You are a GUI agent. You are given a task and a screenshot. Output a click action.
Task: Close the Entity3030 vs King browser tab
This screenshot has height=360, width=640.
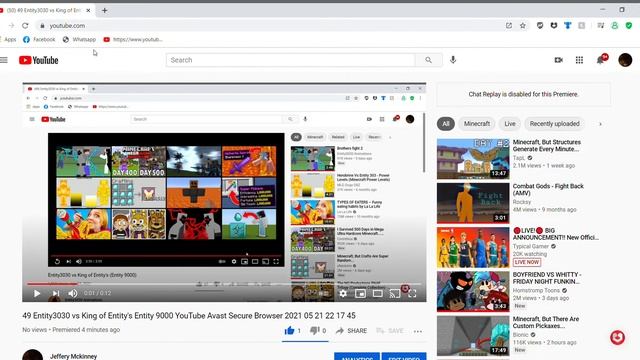pyautogui.click(x=88, y=10)
